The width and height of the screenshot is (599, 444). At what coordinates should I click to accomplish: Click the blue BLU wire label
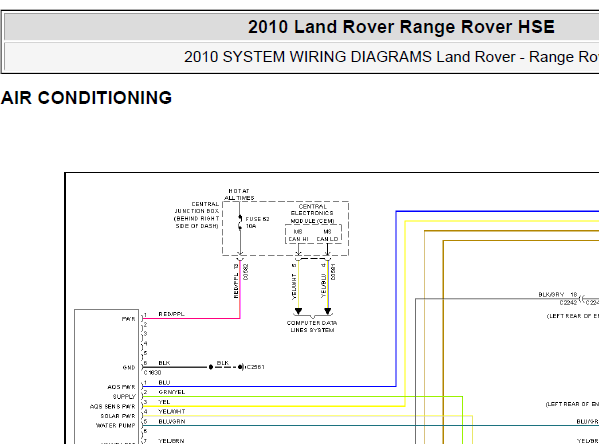[164, 382]
